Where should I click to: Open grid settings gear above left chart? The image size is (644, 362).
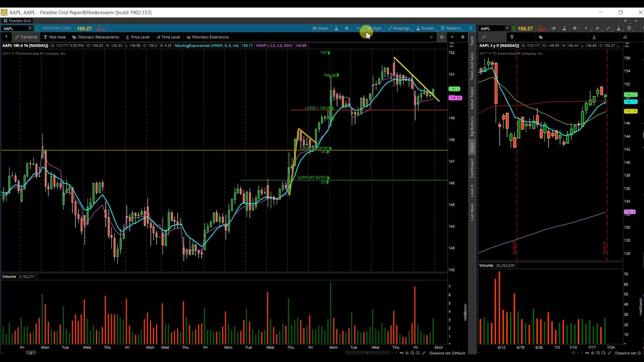[x=463, y=37]
